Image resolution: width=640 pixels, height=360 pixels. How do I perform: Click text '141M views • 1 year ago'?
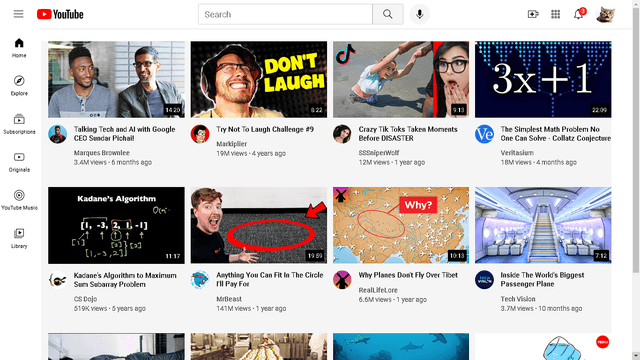tap(251, 309)
